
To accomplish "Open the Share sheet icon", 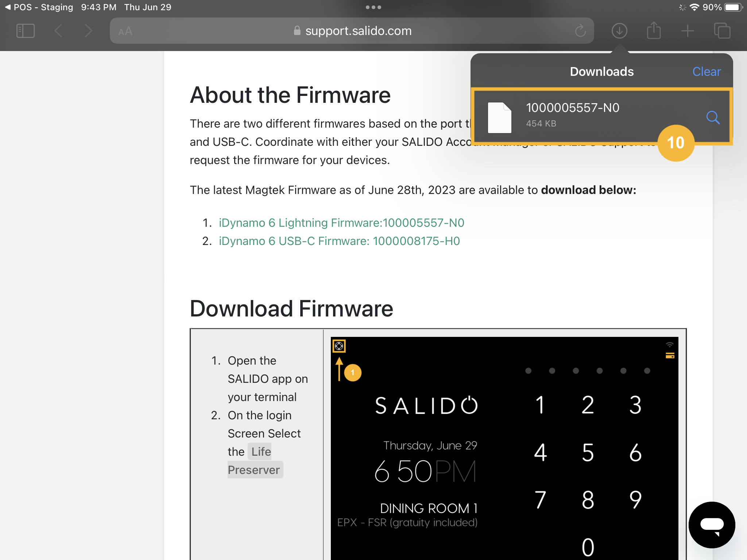I will coord(654,30).
